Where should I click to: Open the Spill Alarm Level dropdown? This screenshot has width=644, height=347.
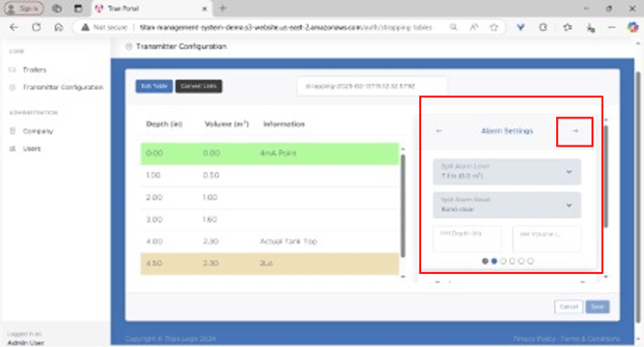[506, 171]
